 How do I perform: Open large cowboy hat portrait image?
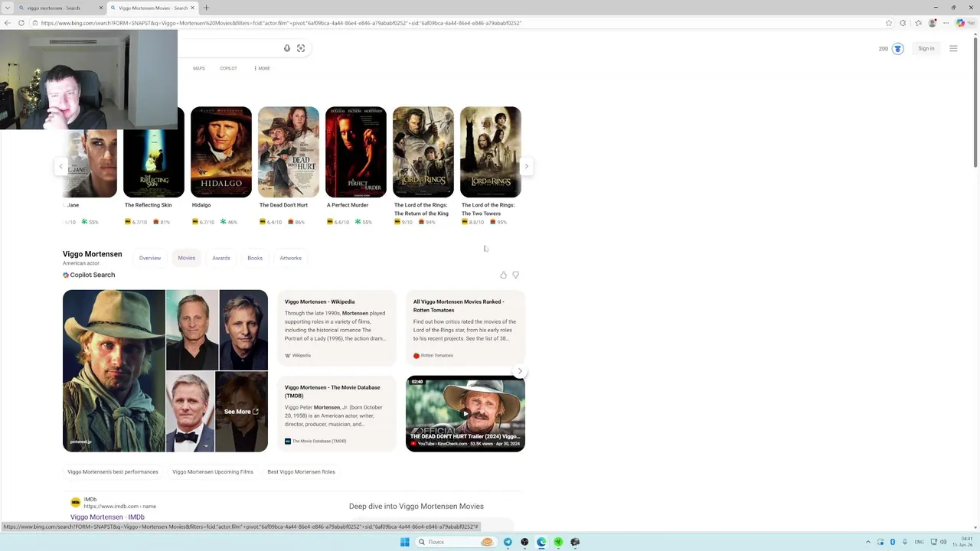(114, 371)
